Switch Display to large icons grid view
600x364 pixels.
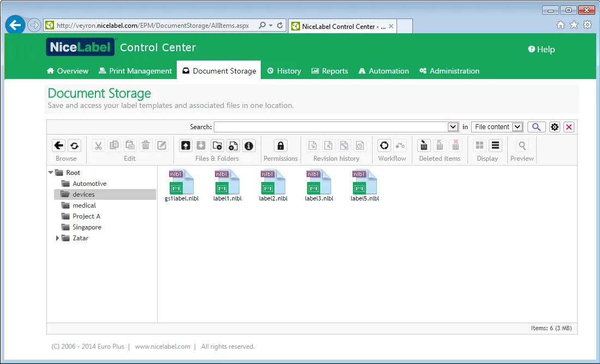pos(479,145)
